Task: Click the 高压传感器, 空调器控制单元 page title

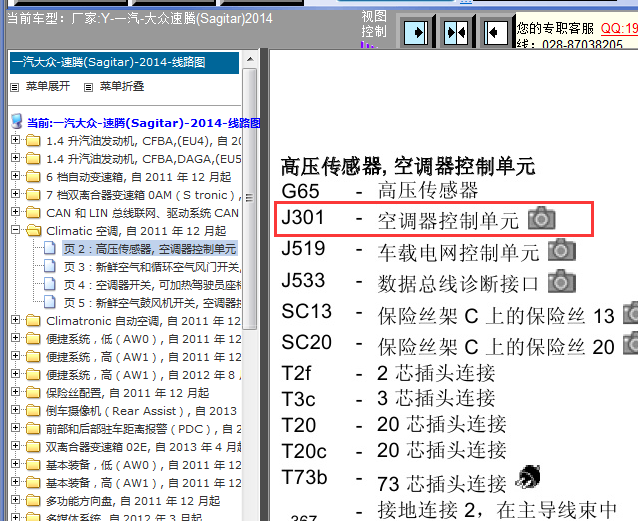Action: click(x=408, y=166)
